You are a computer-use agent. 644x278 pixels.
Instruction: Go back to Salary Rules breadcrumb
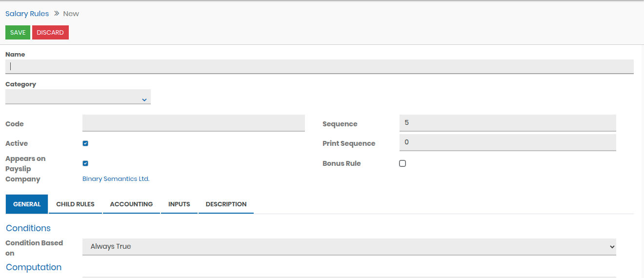[x=27, y=14]
